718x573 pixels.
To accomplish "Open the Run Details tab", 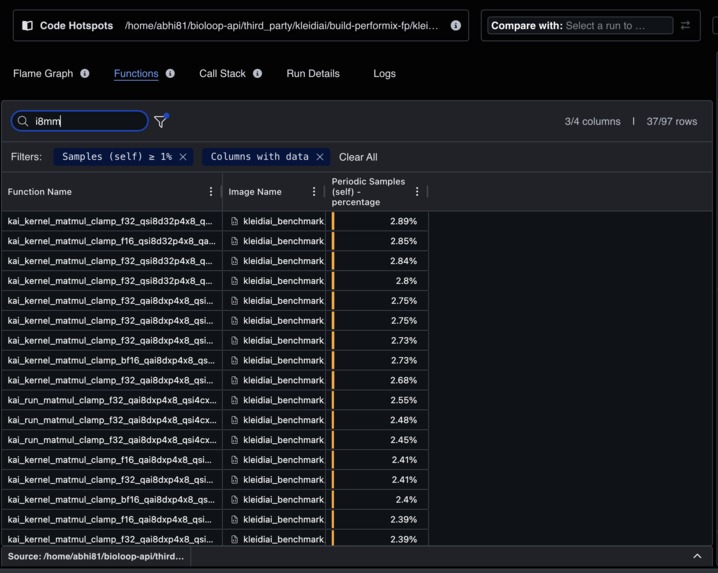I will [x=313, y=73].
